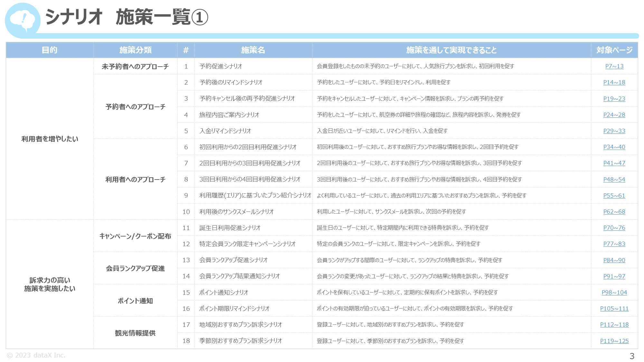
Task: Go to pages P70~76 link
Action: point(614,228)
